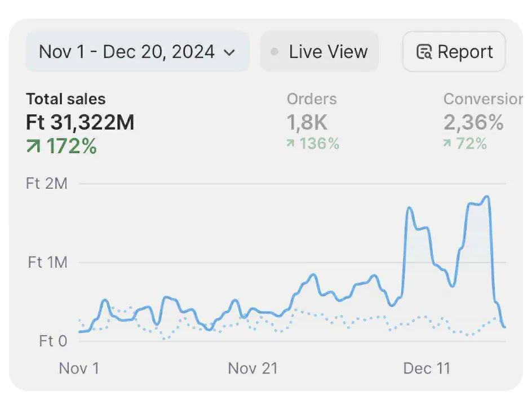Switch to the Orders metric tab

tap(312, 99)
